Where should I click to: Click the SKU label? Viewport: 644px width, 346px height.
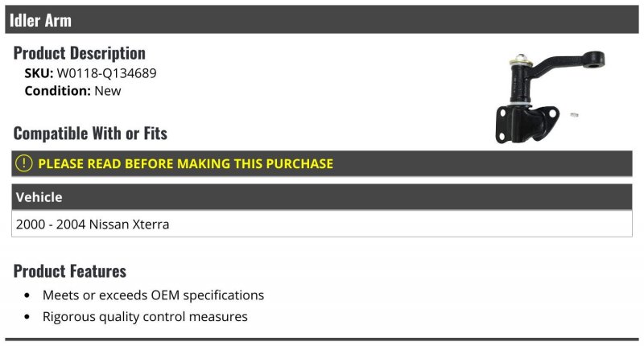tap(39, 73)
